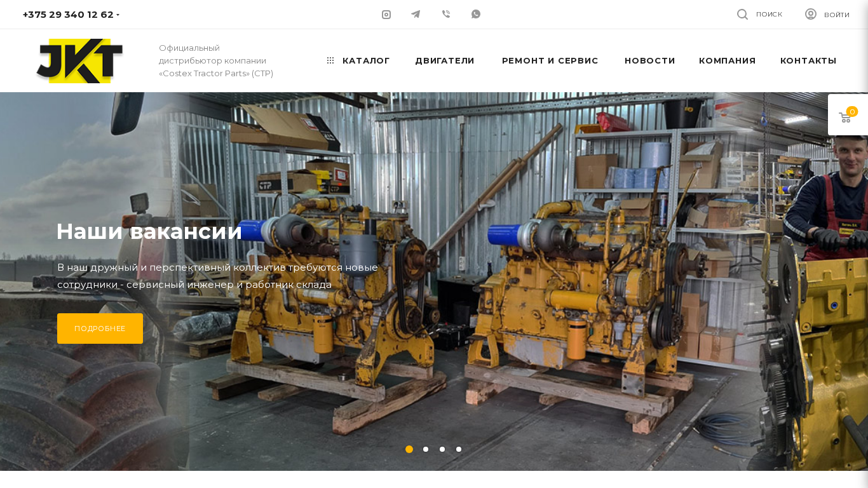Select the fourth slider dot

pos(459,449)
